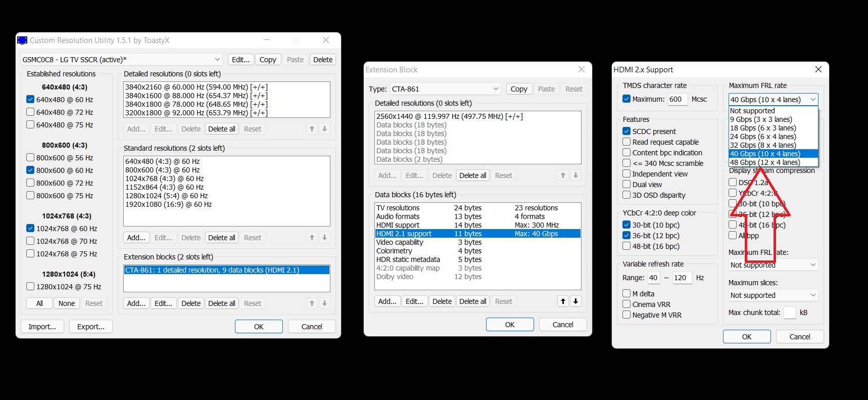The height and width of the screenshot is (400, 868).
Task: Copy the extension block in Extension Block
Action: pos(519,89)
